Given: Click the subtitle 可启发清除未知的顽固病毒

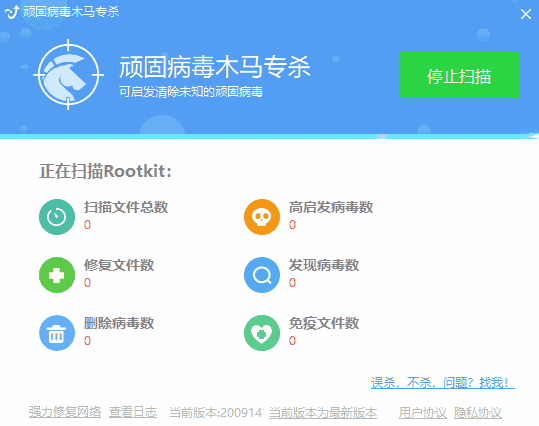Looking at the screenshot, I should coord(191,92).
